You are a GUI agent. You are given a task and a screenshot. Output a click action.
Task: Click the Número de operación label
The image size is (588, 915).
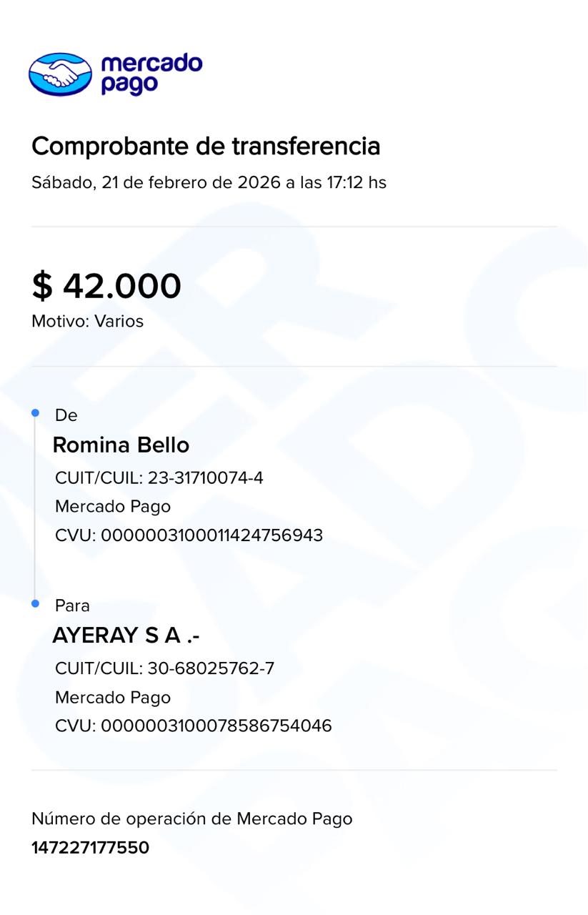click(191, 818)
